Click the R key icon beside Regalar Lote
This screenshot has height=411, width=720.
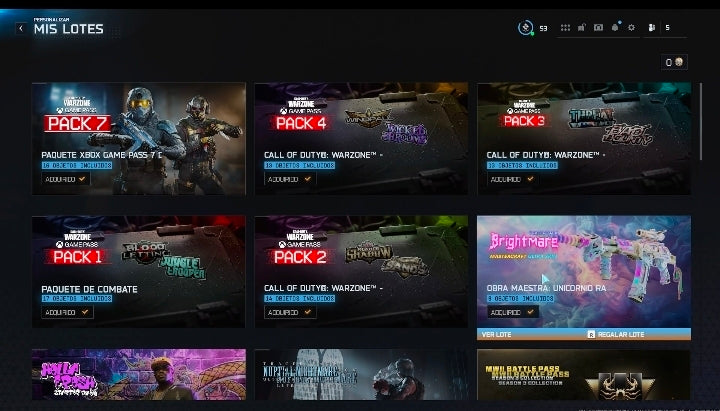591,334
